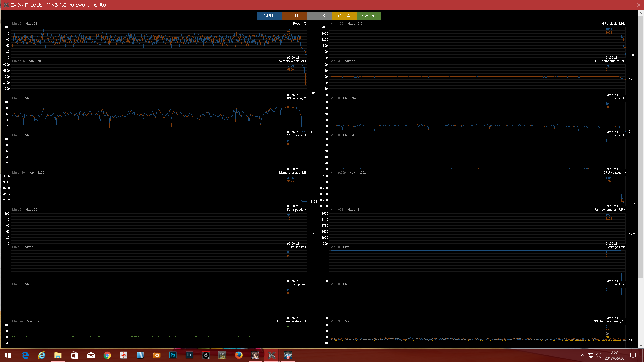Open the Mail app from taskbar
The image size is (644, 362).
coord(91,355)
